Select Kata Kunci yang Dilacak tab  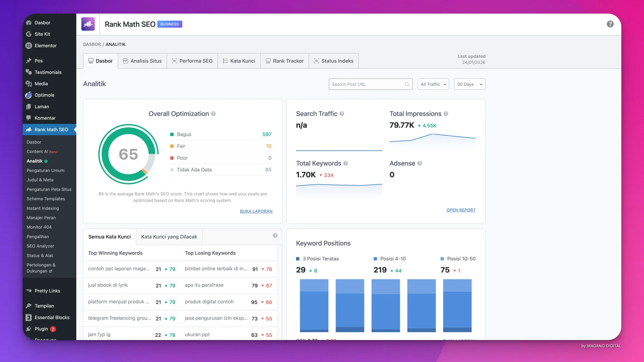pos(169,237)
